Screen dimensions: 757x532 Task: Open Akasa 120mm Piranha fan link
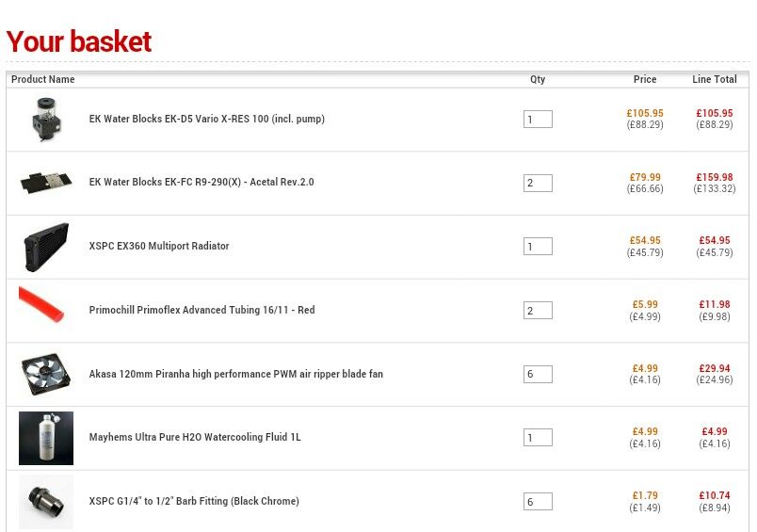click(235, 375)
